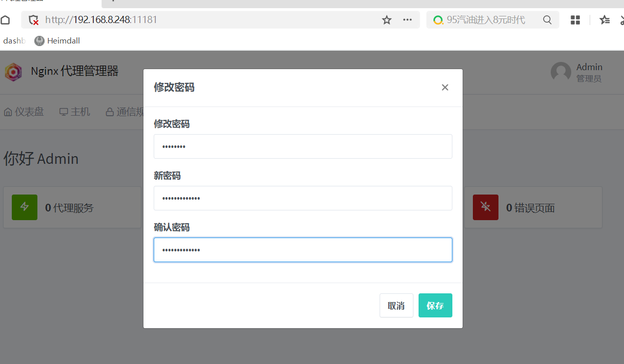624x364 pixels.
Task: Open the browser apps grid icon
Action: point(575,20)
